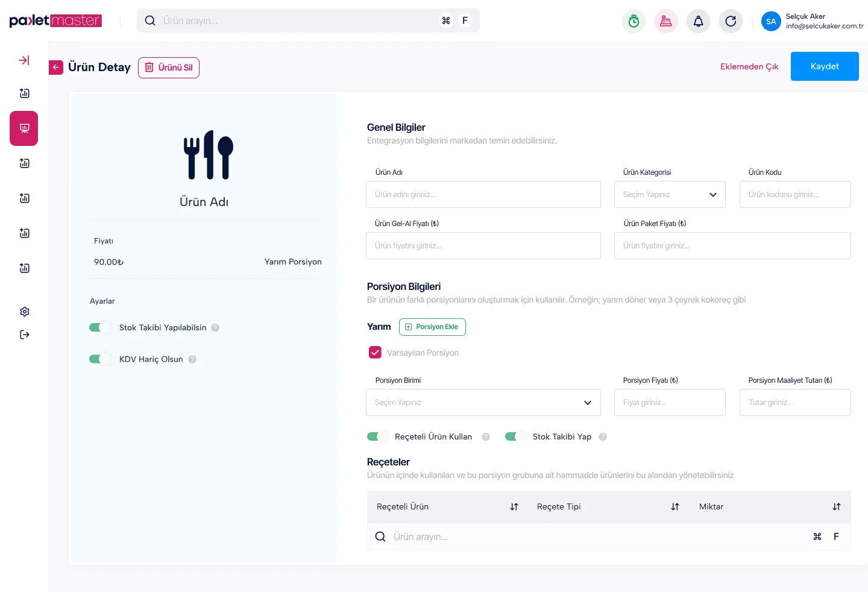Toggle Reçeteli Ürün Kullan switch
This screenshot has height=592, width=868.
click(378, 436)
